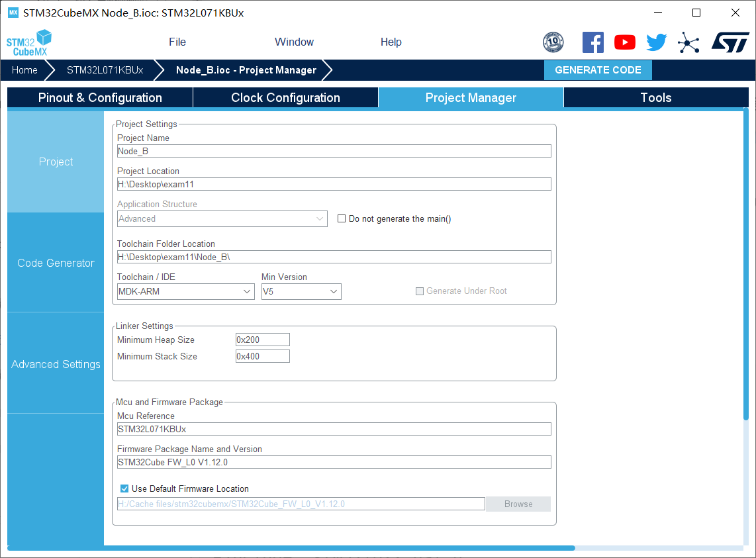Open the Window menu

tap(294, 42)
